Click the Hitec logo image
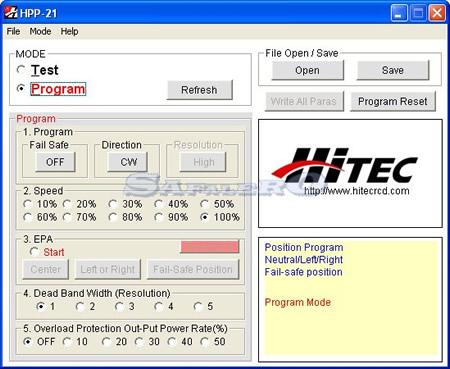The width and height of the screenshot is (450, 369). click(345, 166)
